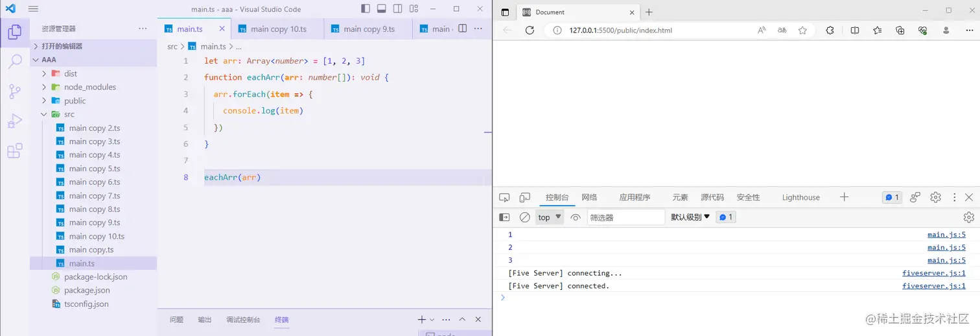Toggle primary sidebar layout icon in title bar
The image size is (980, 336).
[366, 8]
